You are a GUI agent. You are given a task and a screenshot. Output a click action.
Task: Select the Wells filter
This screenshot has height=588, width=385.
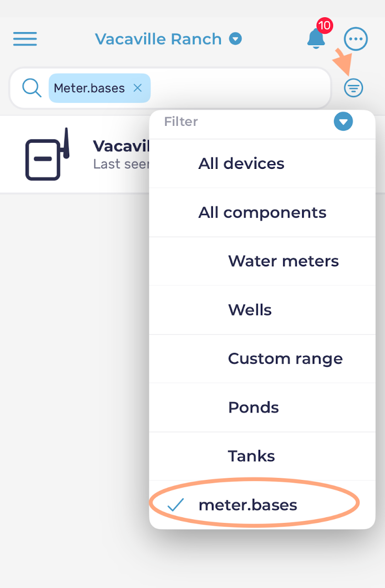pyautogui.click(x=262, y=310)
